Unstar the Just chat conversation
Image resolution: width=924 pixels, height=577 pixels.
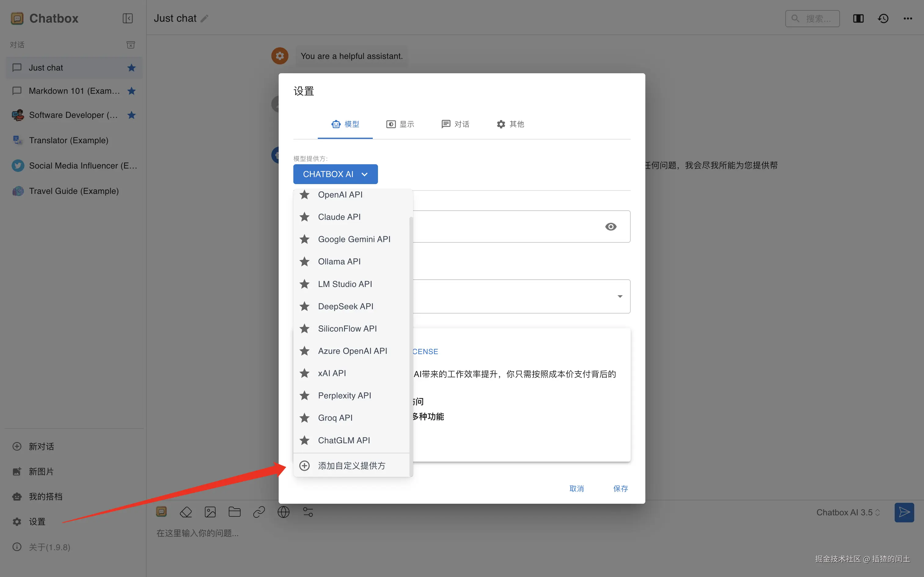coord(131,67)
